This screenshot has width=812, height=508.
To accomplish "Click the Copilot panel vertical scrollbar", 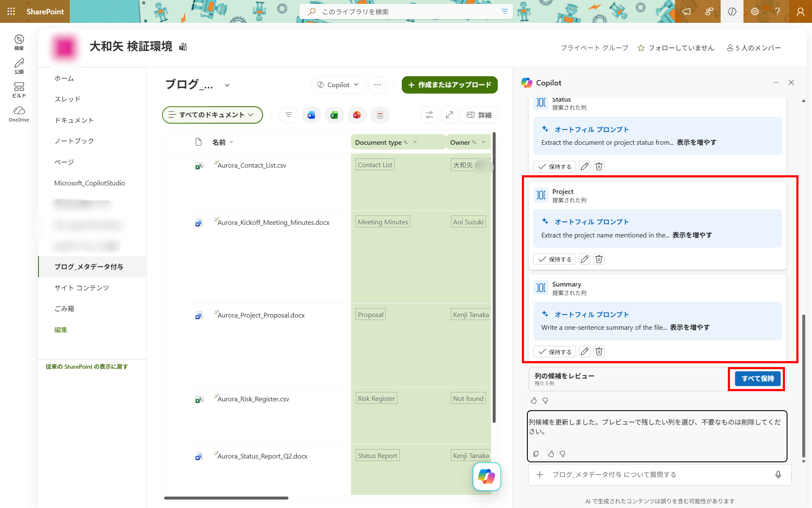I will click(x=804, y=385).
